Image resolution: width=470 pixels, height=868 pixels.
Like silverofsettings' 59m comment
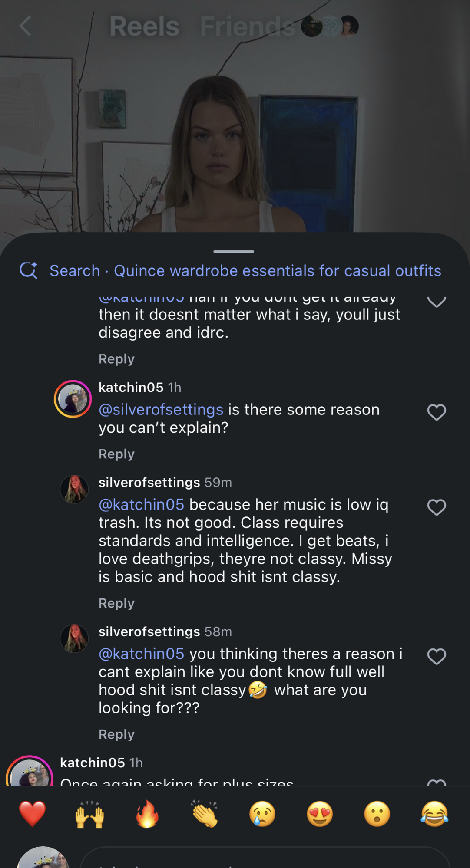[437, 507]
